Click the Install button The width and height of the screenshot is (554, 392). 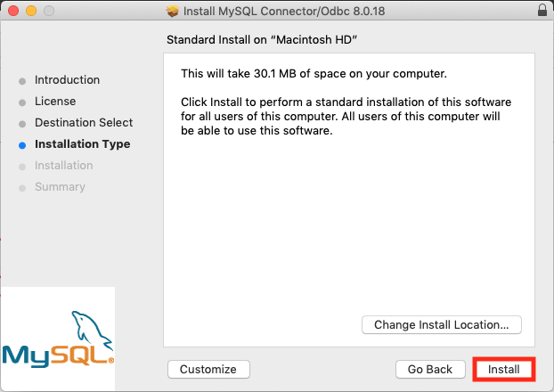504,370
